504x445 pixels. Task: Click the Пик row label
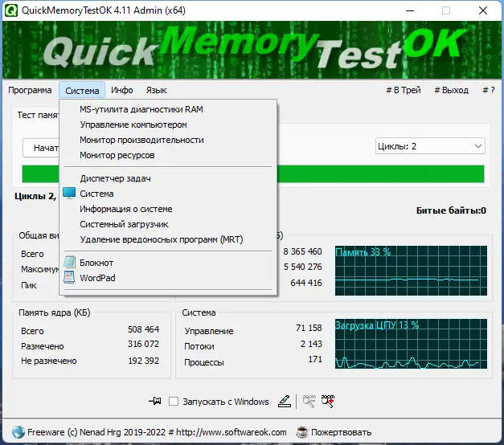pyautogui.click(x=29, y=285)
